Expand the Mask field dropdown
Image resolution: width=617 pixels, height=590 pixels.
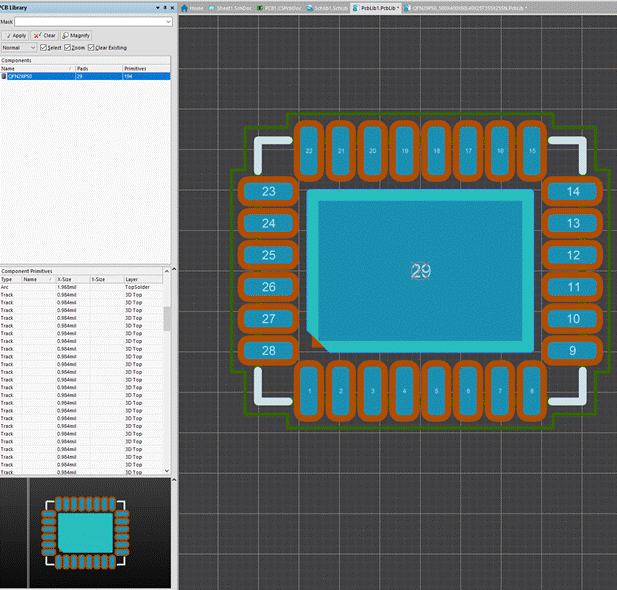[170, 21]
